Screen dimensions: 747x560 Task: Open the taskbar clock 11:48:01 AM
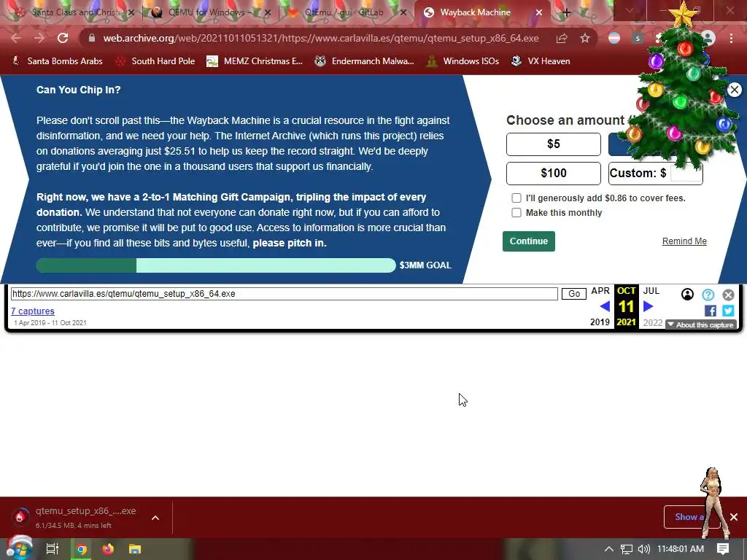click(x=681, y=549)
